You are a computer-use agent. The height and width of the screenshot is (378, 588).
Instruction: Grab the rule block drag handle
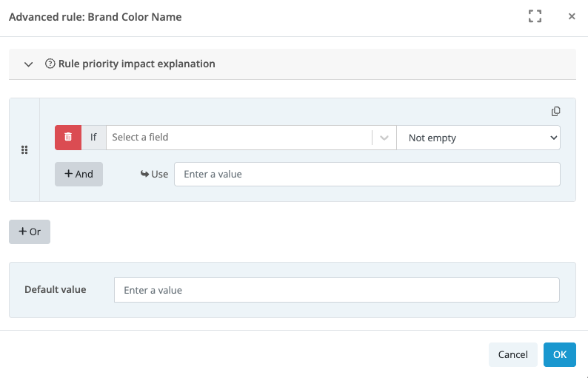click(24, 150)
